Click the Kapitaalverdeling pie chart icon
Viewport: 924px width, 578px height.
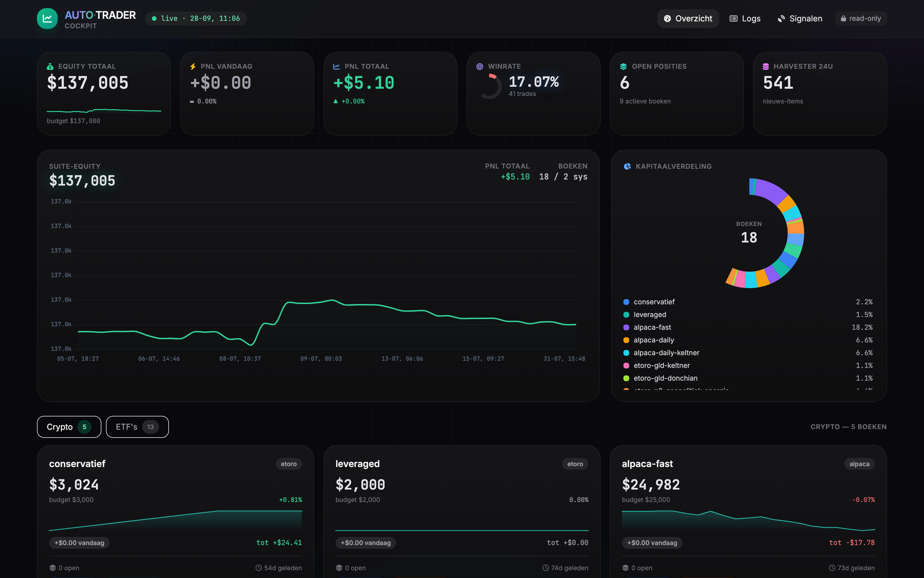click(627, 166)
